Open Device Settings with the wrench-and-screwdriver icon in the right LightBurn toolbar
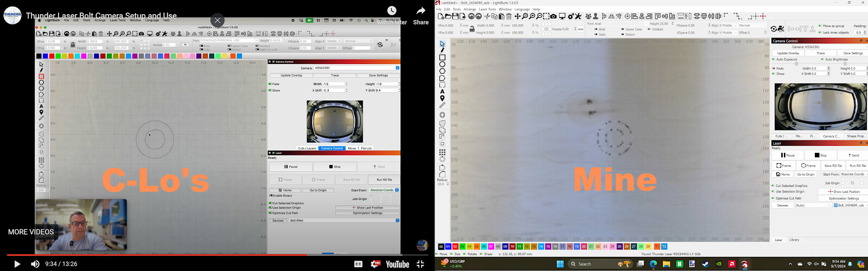The height and width of the screenshot is (271, 868). click(x=578, y=16)
